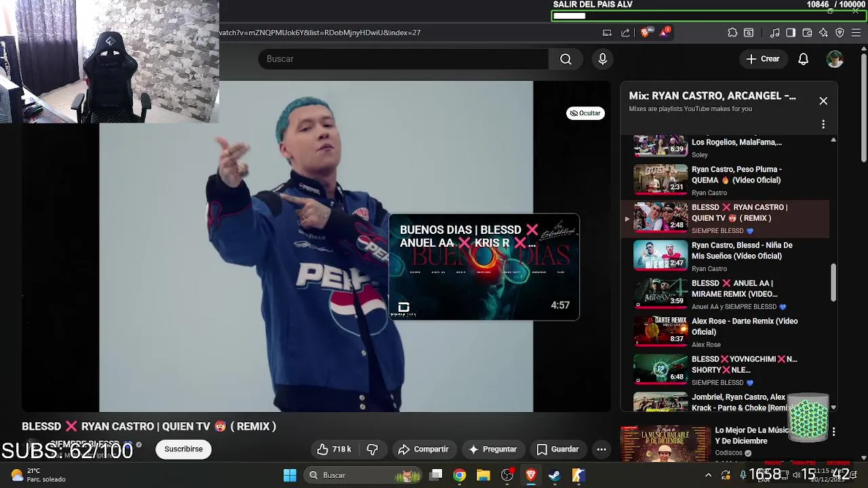Open the BUENOS DIAS suggested video card
This screenshot has width=868, height=488.
(x=484, y=267)
